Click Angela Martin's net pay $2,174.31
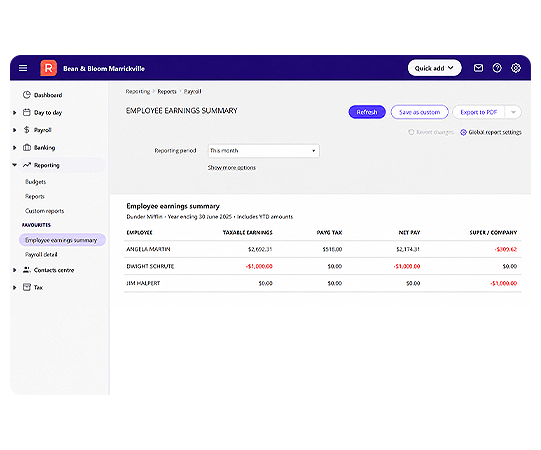541x450 pixels. 408,249
